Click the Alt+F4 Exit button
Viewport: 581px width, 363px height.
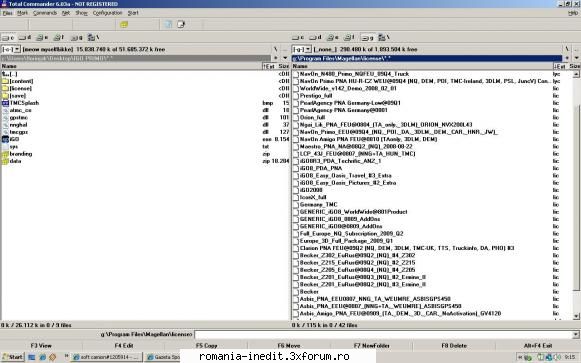pyautogui.click(x=538, y=346)
